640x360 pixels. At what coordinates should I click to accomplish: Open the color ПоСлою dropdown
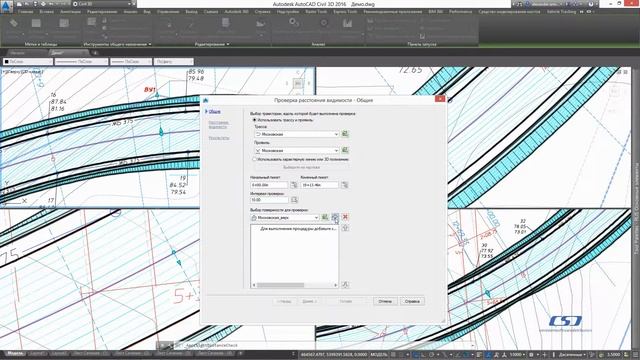point(28,62)
